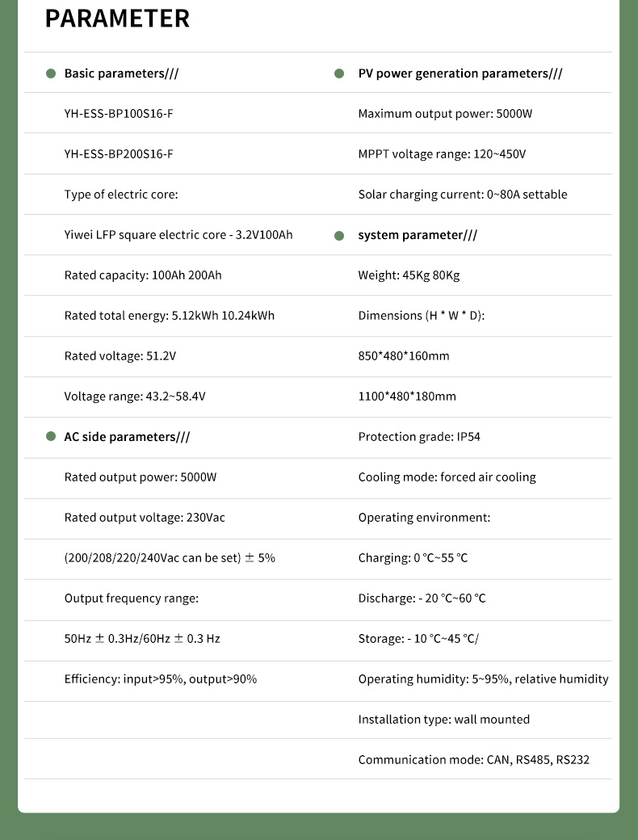
Task: Click the Solar charging current row
Action: point(463,195)
